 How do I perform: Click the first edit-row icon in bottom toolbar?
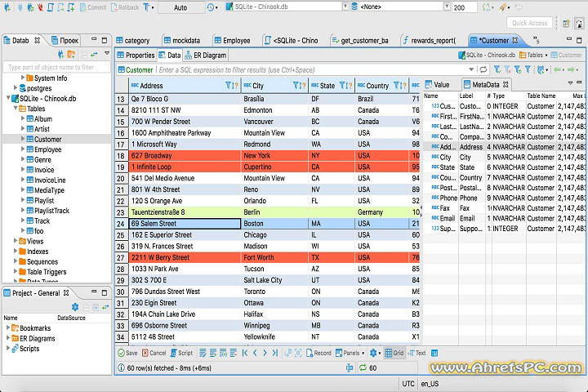203,353
